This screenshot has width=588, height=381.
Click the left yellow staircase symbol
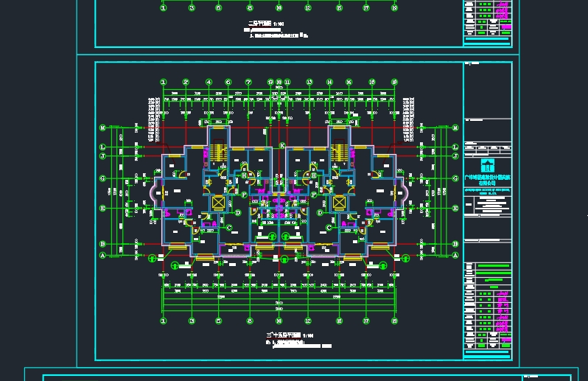click(x=218, y=153)
